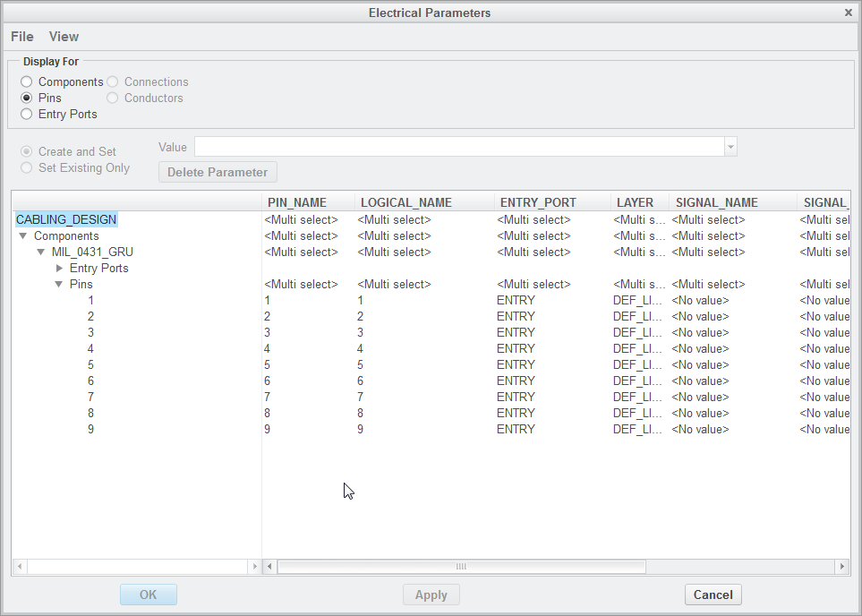
Task: Expand the Entry Ports tree node
Action: point(59,268)
